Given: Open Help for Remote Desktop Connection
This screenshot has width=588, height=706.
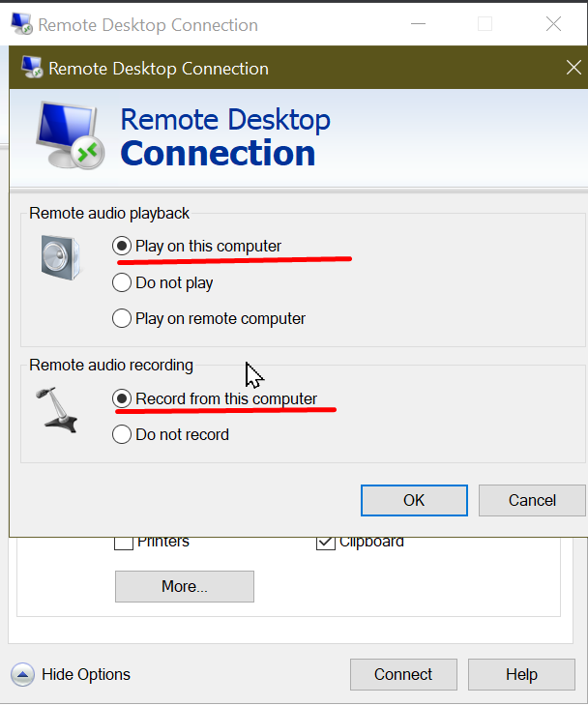Looking at the screenshot, I should pos(520,674).
